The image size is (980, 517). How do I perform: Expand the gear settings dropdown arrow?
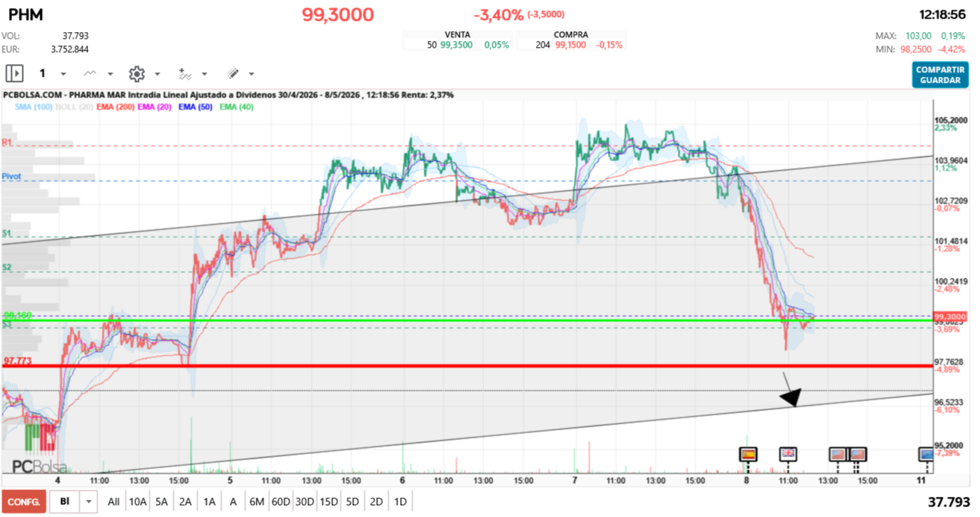click(157, 74)
